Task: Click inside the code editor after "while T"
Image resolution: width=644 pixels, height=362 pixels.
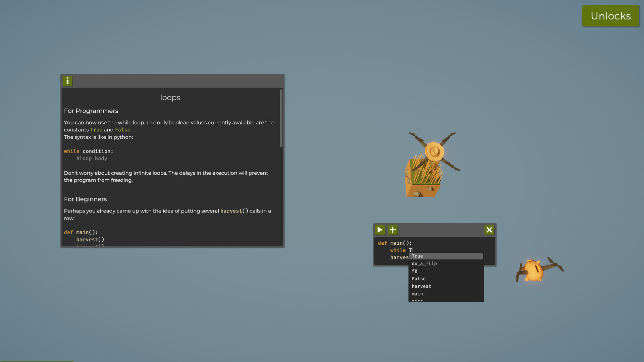Action: click(412, 250)
